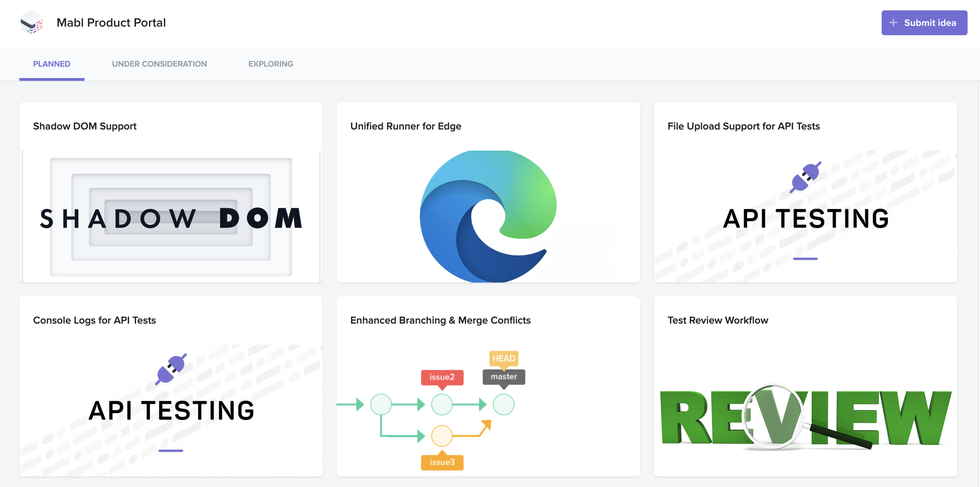Open Enhanced Branching & Merge Conflicts title
The image size is (980, 487).
coord(440,320)
